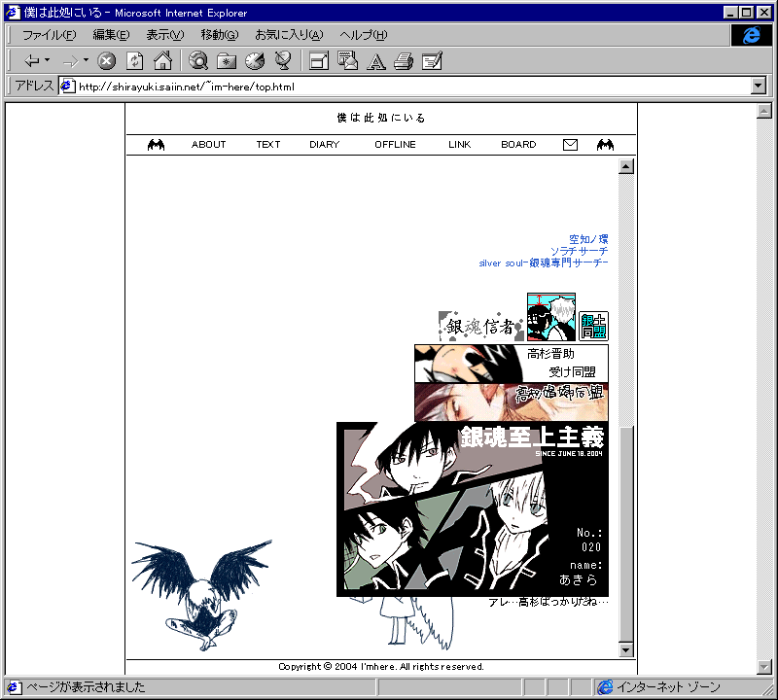Image resolution: width=778 pixels, height=700 pixels.
Task: Click the status bar IE page icon
Action: [14, 687]
